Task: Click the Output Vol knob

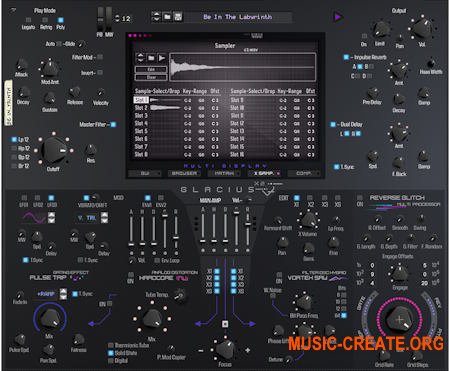Action: 422,29
